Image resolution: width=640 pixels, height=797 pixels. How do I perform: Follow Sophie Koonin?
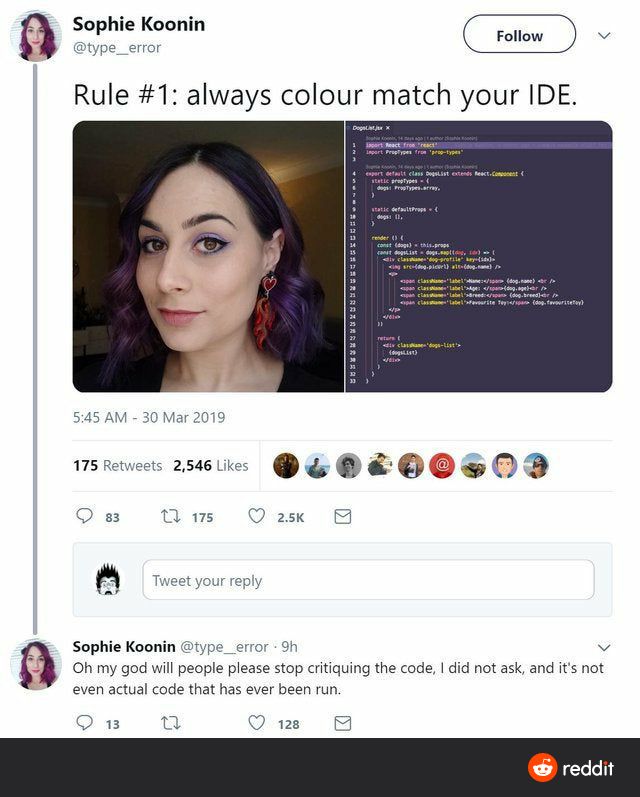(519, 34)
